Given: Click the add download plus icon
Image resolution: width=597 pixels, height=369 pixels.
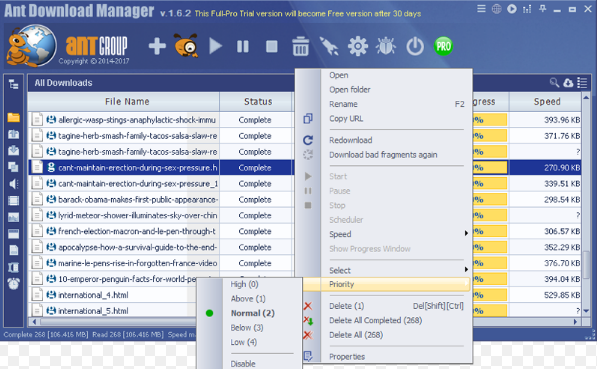Looking at the screenshot, I should pyautogui.click(x=157, y=46).
